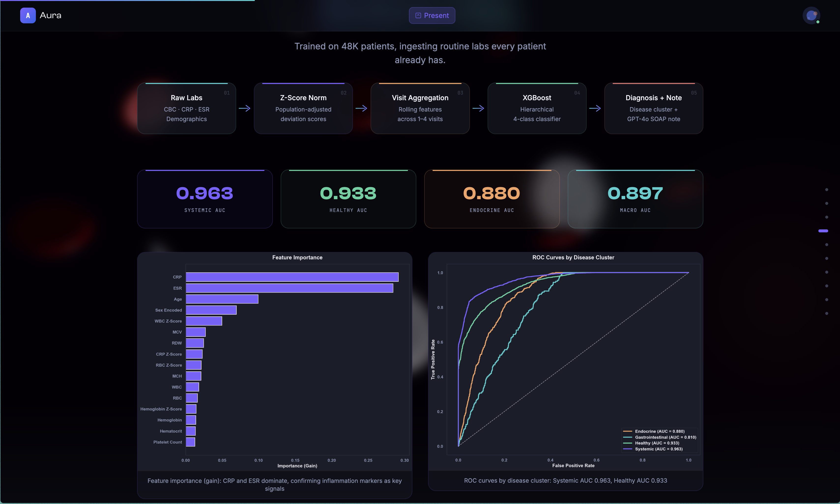Click the Aura logo icon
This screenshot has height=504, width=840.
28,16
